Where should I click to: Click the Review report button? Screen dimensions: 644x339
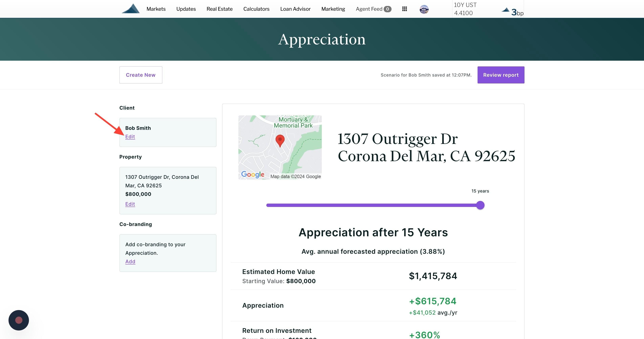point(501,75)
